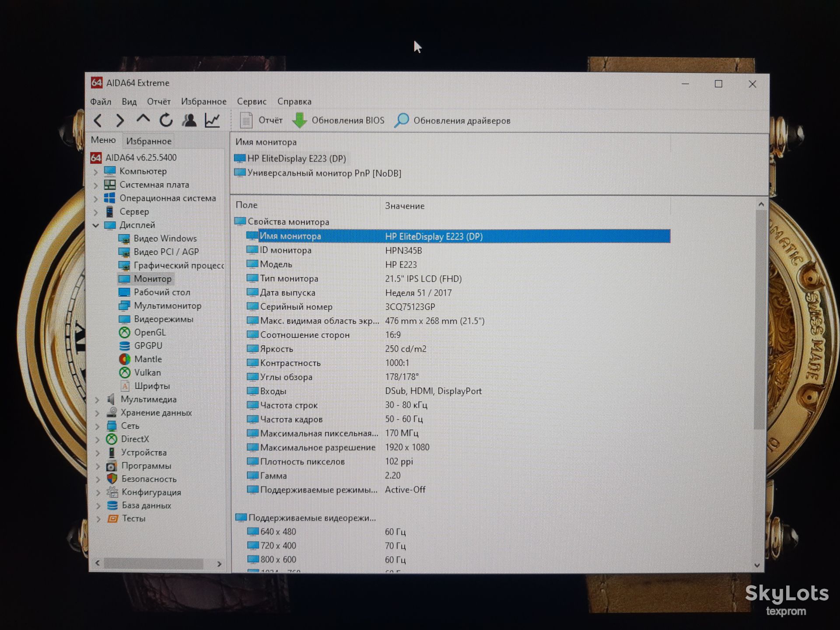Open the Справка menu
840x630 pixels.
pyautogui.click(x=294, y=101)
